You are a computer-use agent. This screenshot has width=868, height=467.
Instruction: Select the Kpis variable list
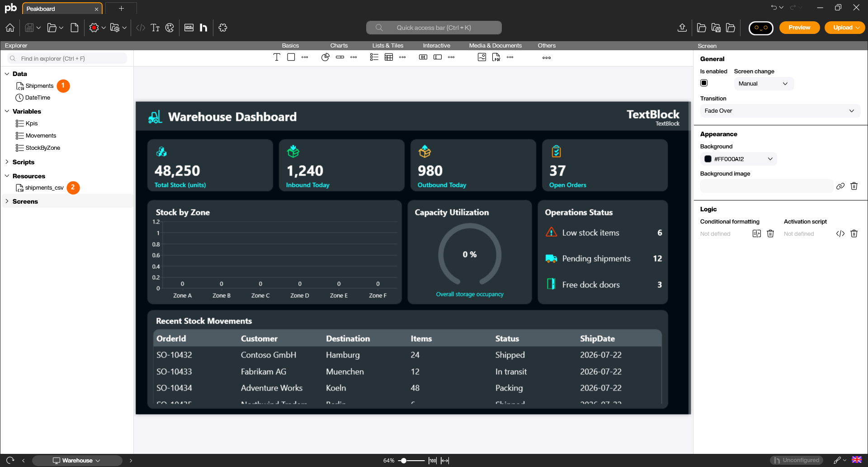click(31, 124)
